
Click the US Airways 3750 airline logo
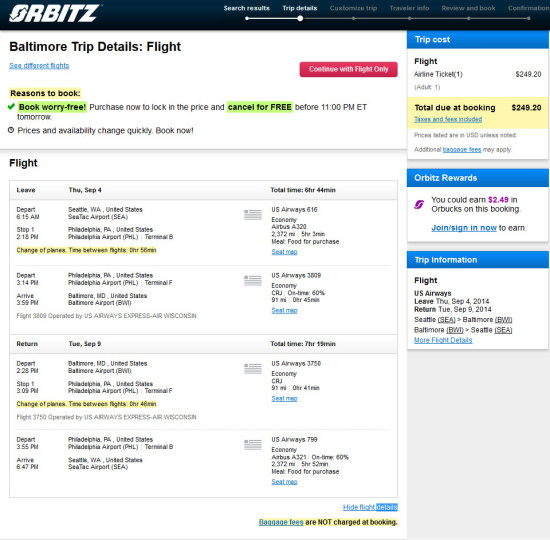click(253, 368)
